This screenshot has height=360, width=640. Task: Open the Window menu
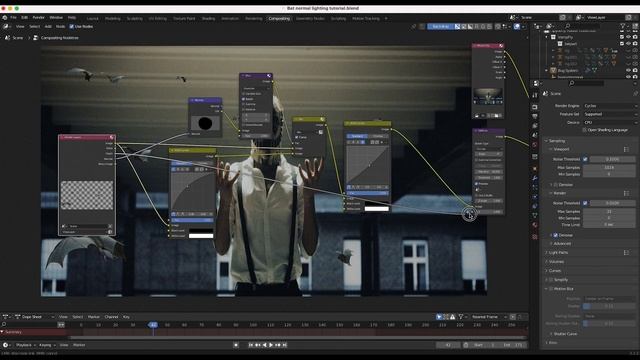pos(56,18)
